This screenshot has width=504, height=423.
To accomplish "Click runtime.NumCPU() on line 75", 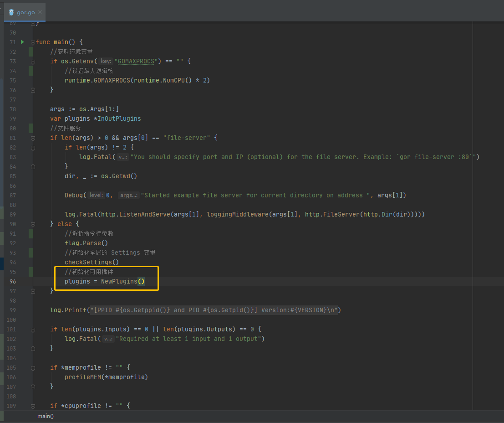I will pyautogui.click(x=163, y=80).
